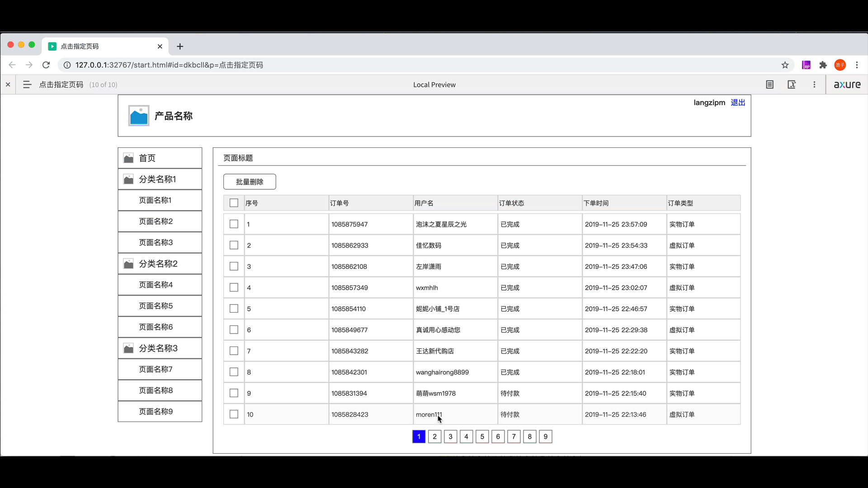The height and width of the screenshot is (488, 868).
Task: Check the box for order 1085831394
Action: click(234, 393)
